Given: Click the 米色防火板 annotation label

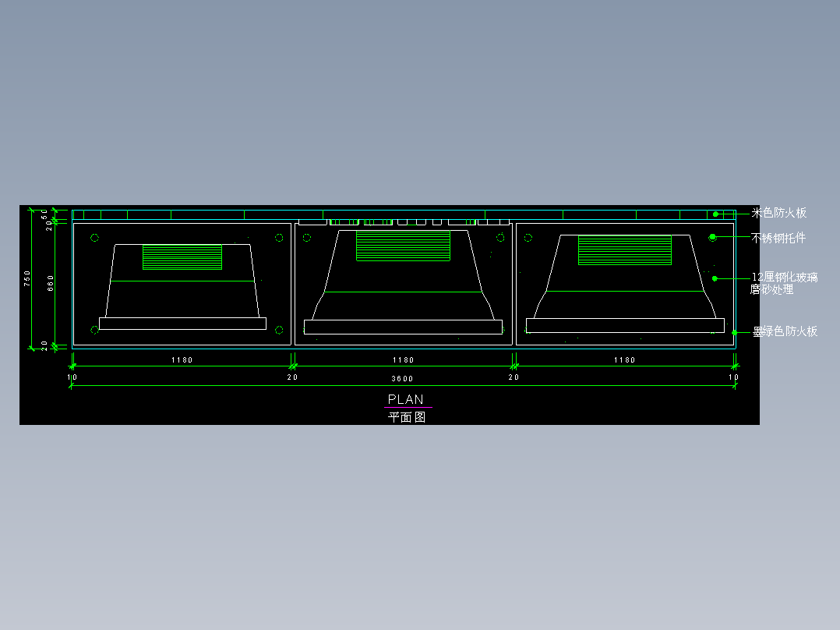Looking at the screenshot, I should [779, 213].
